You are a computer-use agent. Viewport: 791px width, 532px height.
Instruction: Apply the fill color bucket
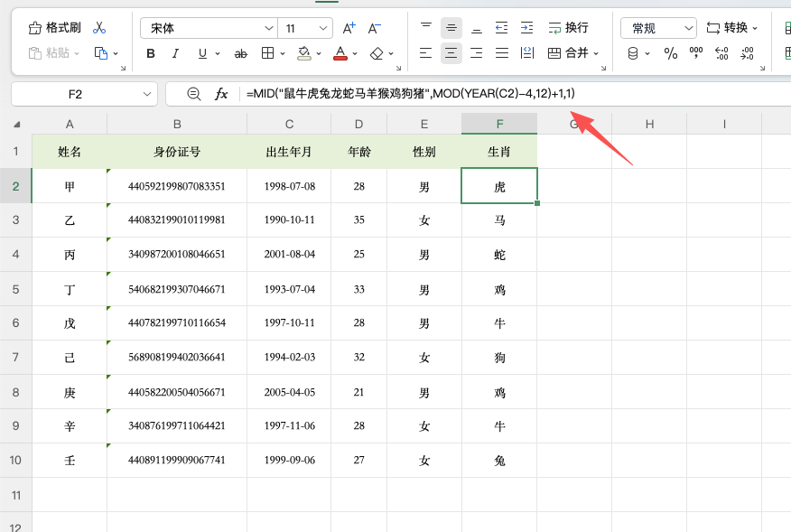point(304,53)
